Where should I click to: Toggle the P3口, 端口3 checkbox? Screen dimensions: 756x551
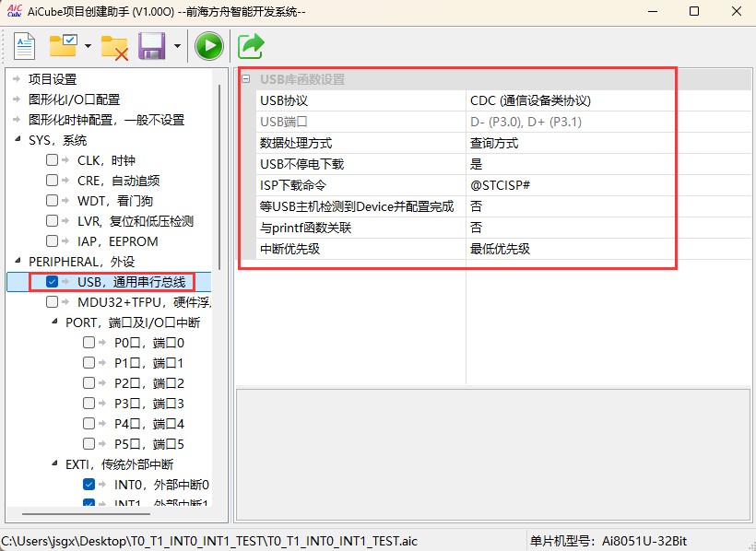tap(89, 403)
